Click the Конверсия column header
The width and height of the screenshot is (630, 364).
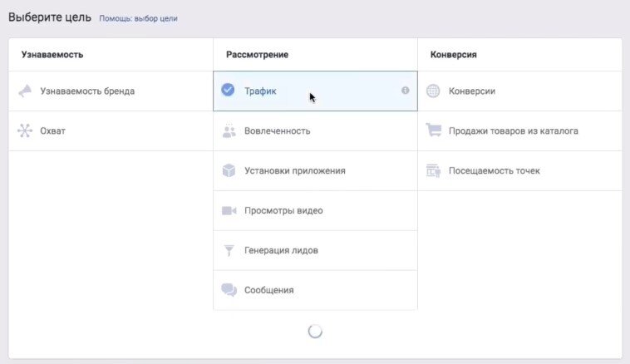454,55
